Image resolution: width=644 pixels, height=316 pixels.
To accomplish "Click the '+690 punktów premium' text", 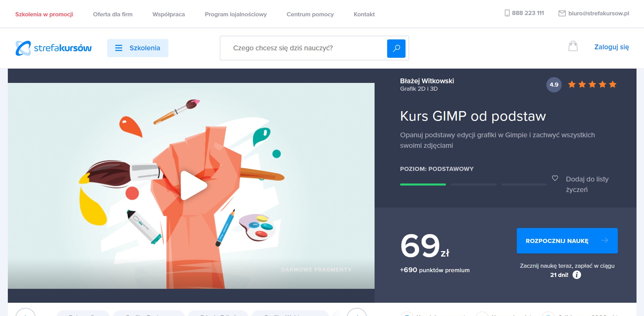I will (435, 270).
